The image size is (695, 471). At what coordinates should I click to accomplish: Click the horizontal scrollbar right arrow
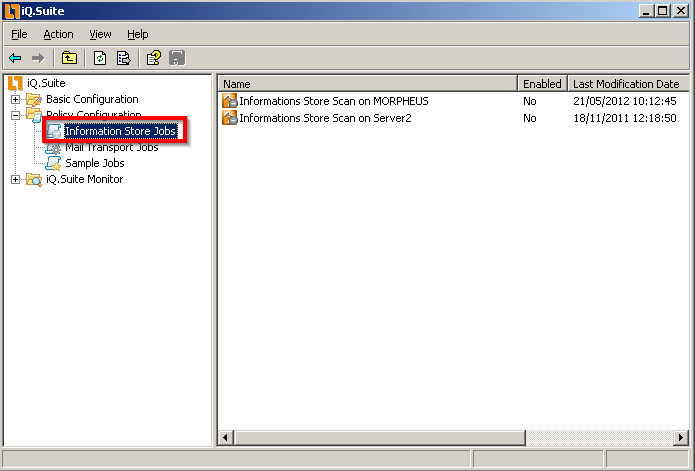[x=681, y=438]
